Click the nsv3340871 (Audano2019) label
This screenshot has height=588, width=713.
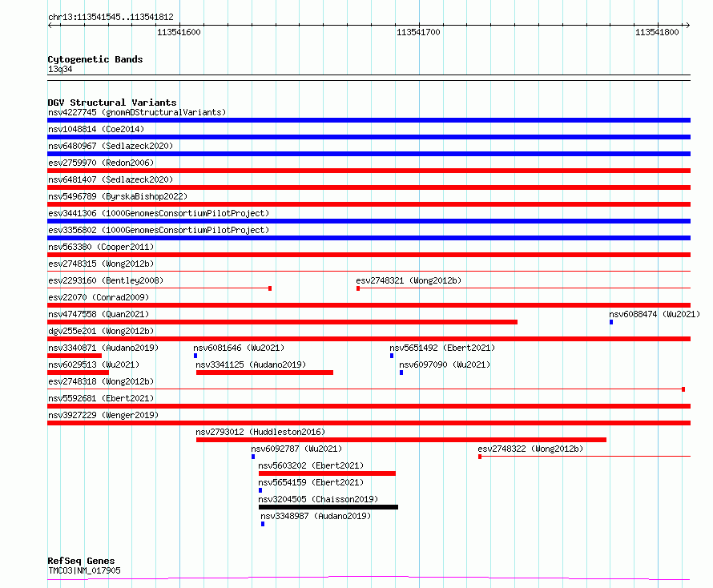(103, 348)
